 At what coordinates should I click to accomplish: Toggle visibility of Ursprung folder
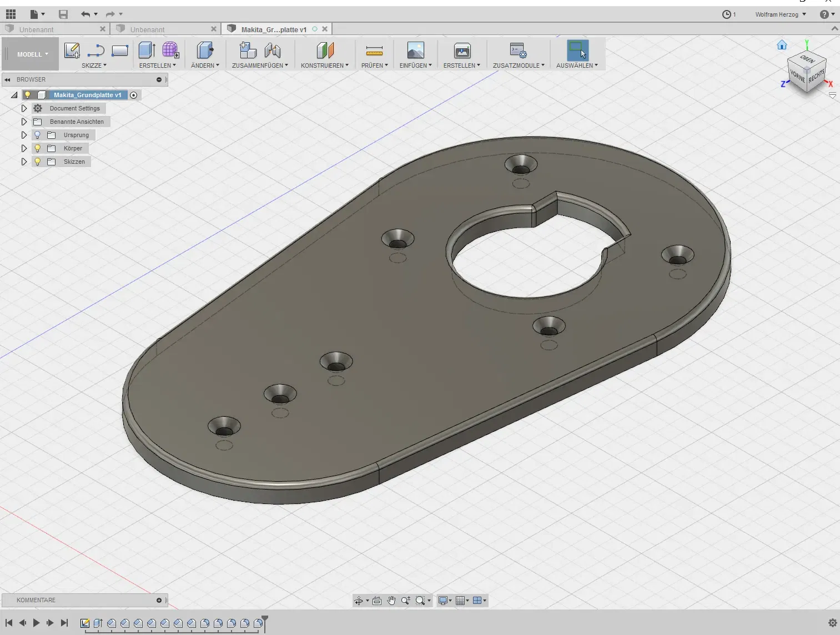coord(38,135)
